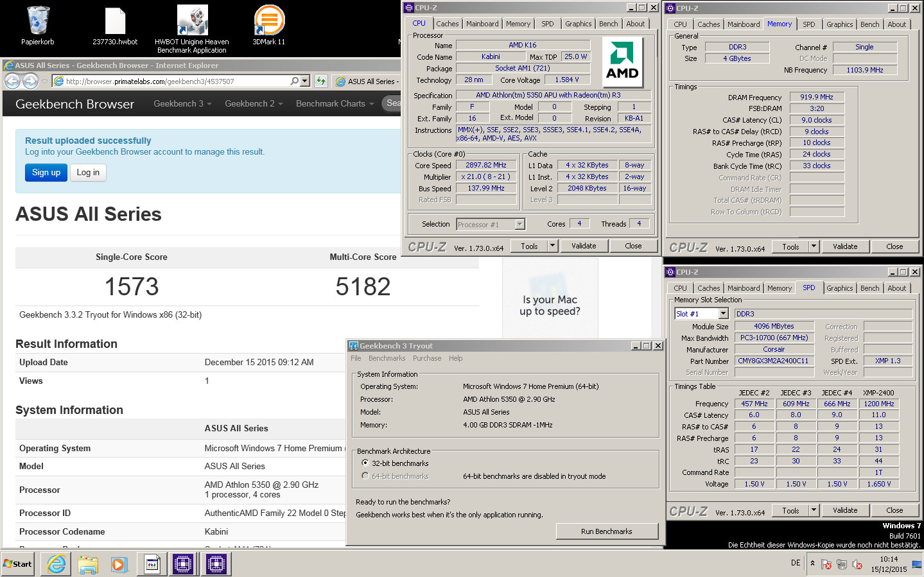Launch HWBOT Unigine Heaven Benchmark shortcut
Screen dimensions: 924x577
[x=192, y=30]
